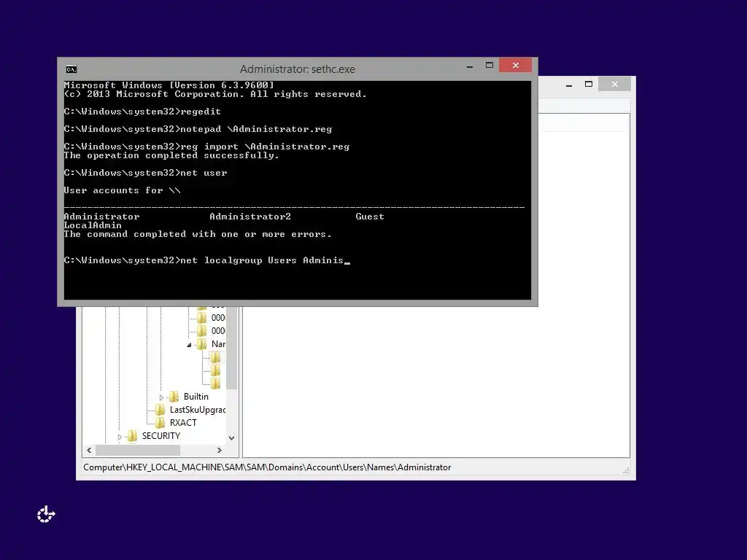Open the command prompt system menu icon
The height and width of the screenshot is (560, 747).
click(71, 69)
